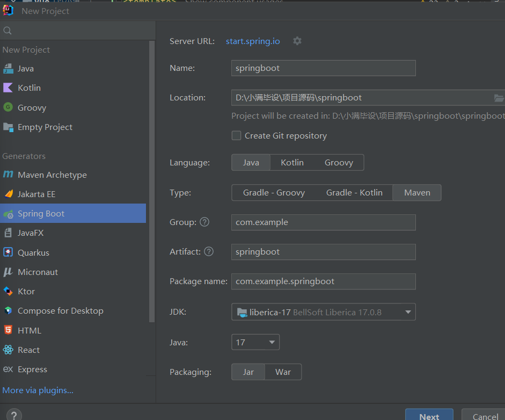Click the Artifact help question mark icon
The image size is (505, 420).
pos(209,251)
